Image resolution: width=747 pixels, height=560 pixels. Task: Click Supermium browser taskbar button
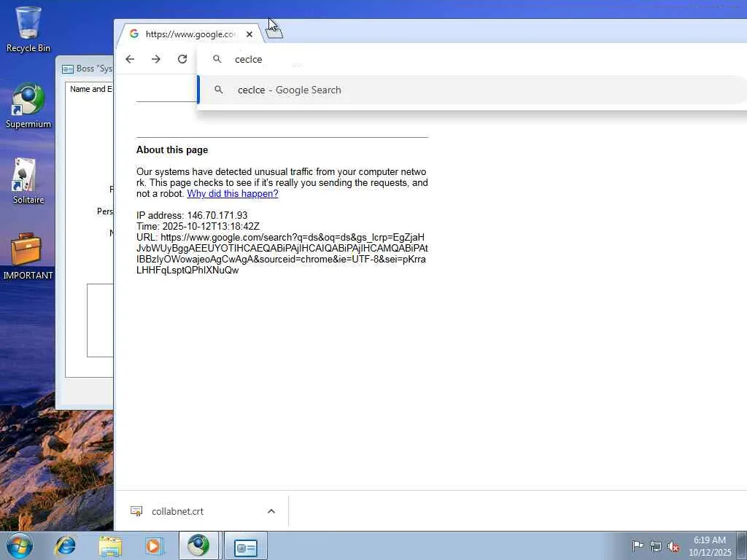click(x=198, y=545)
